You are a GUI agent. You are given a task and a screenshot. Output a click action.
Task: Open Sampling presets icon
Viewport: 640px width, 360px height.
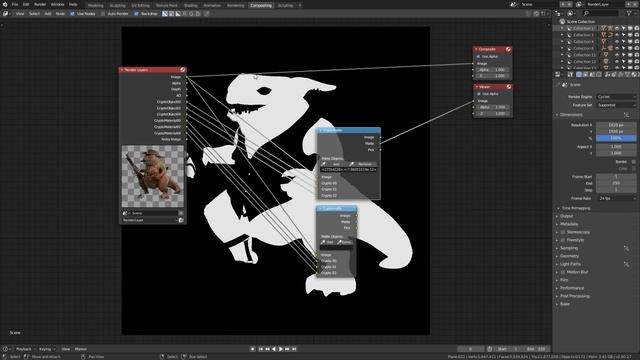(x=627, y=248)
